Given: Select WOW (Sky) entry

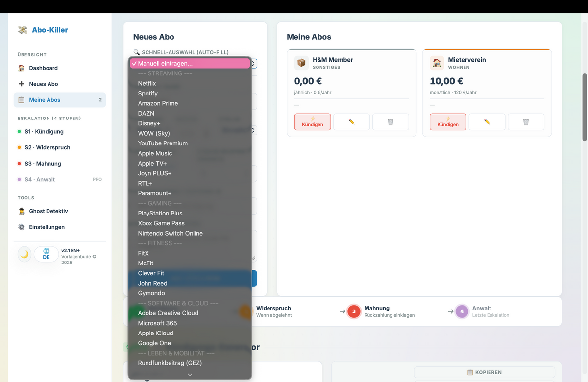Looking at the screenshot, I should (x=190, y=133).
